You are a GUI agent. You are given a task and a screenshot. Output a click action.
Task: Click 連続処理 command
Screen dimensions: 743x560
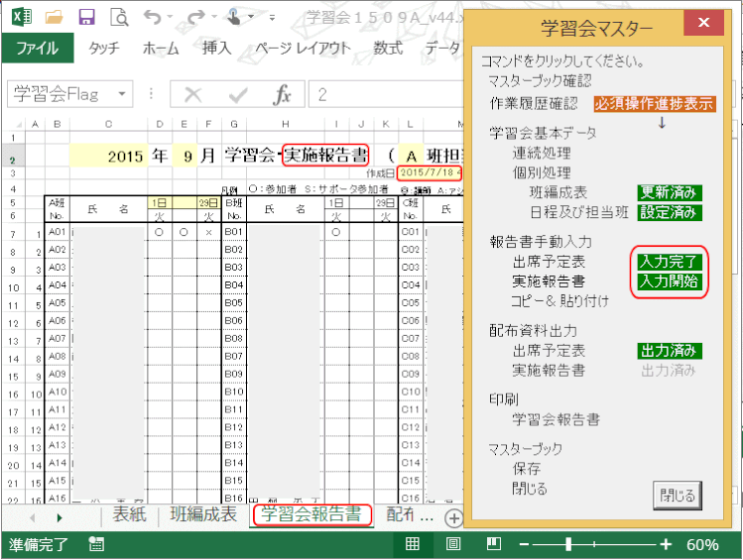click(x=542, y=153)
